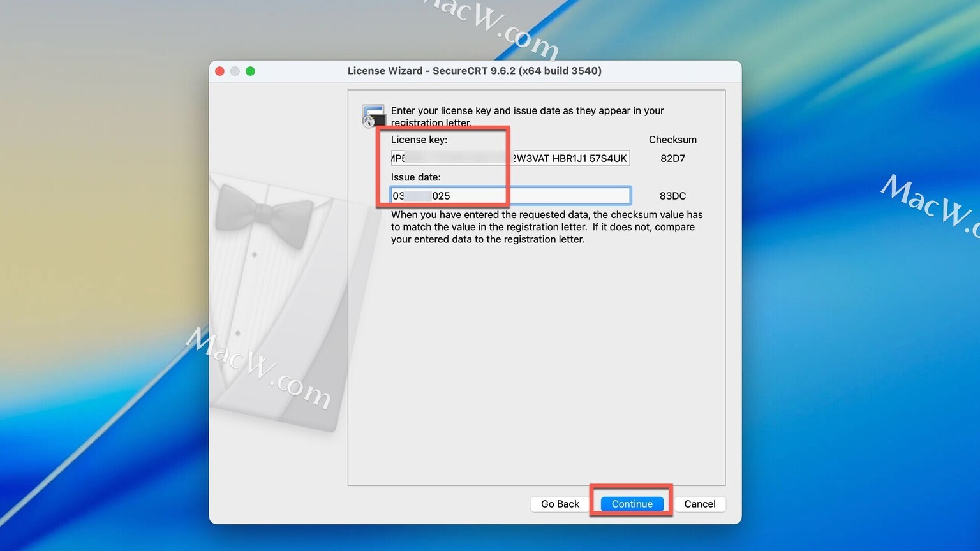Screen dimensions: 980x551
Task: Focus the License key input field
Action: tap(510, 158)
